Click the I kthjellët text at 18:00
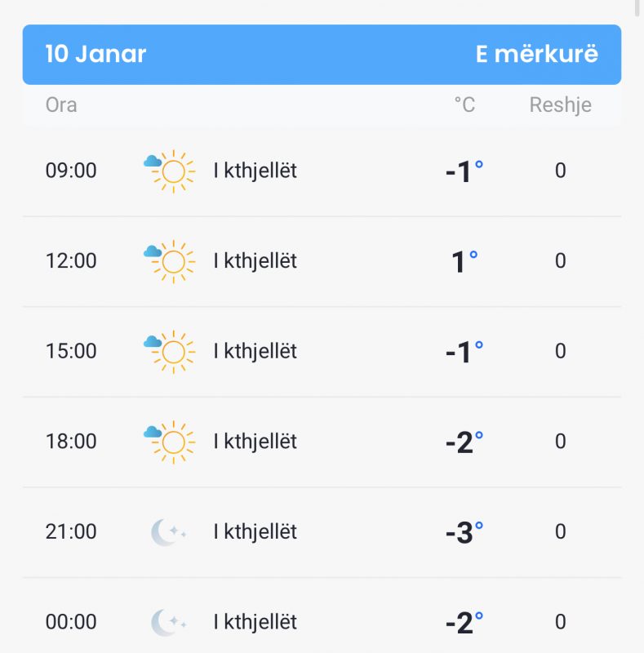The image size is (644, 653). (x=255, y=442)
